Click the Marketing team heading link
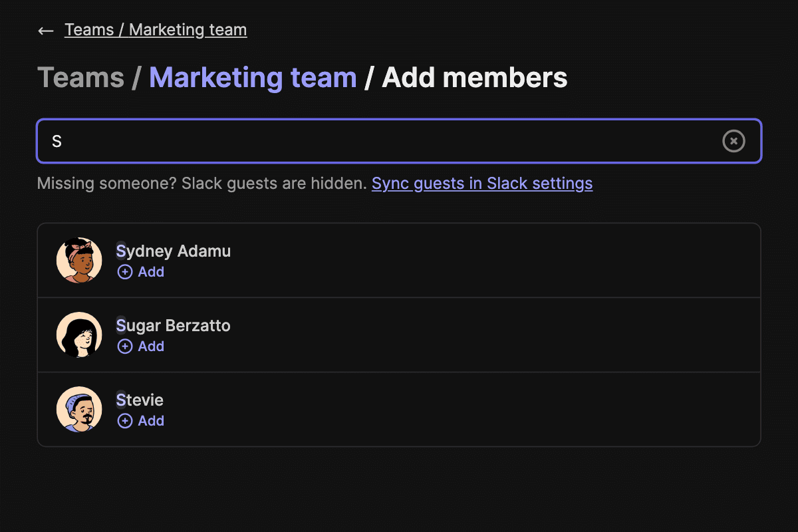Image resolution: width=798 pixels, height=532 pixels. (x=253, y=78)
